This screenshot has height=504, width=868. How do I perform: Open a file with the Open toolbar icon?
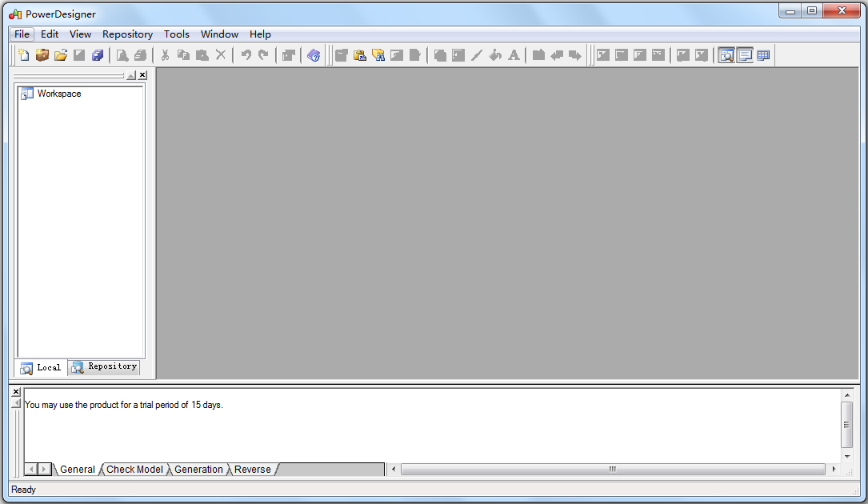coord(61,54)
